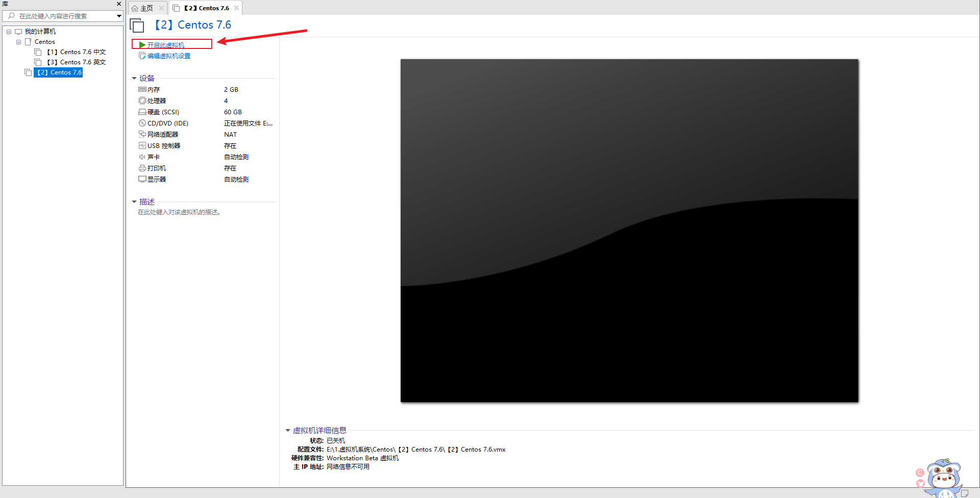Select the display (显示器) device icon
980x498 pixels.
[x=142, y=179]
